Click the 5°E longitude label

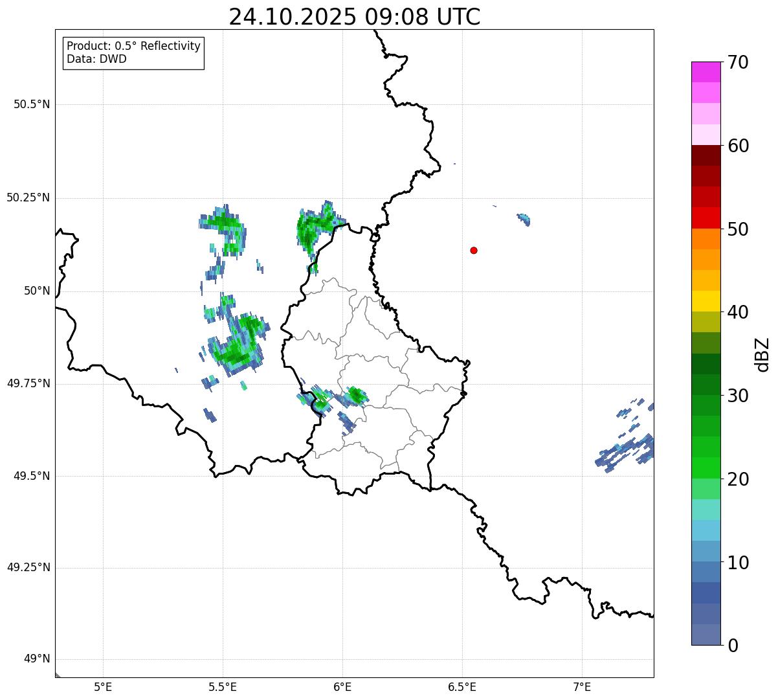click(x=103, y=687)
